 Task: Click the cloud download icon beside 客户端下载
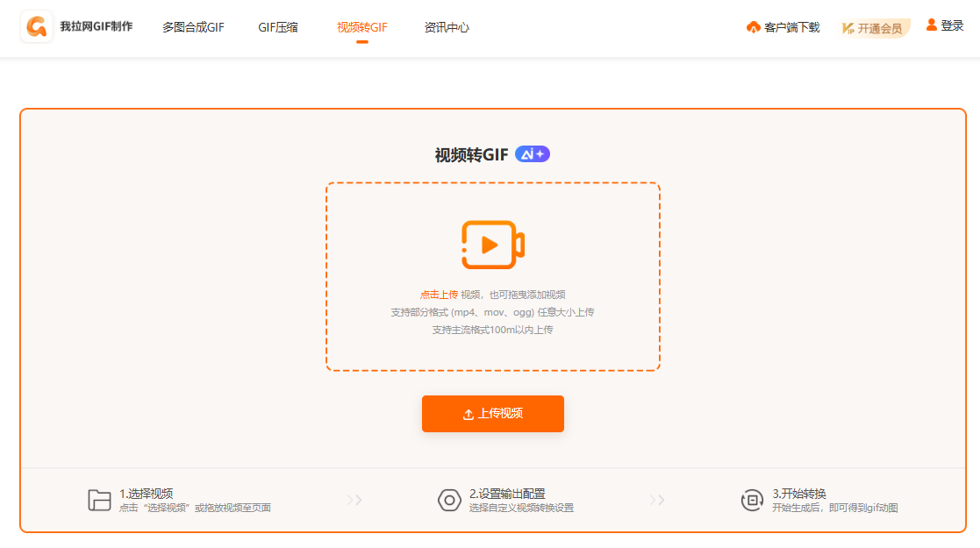(x=753, y=28)
